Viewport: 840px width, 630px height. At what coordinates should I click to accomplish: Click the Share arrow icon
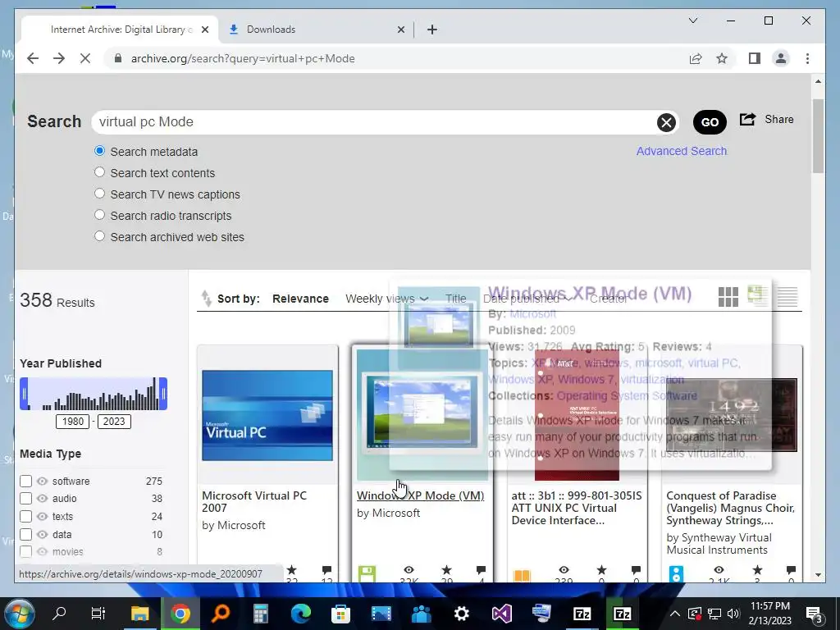[x=747, y=119]
